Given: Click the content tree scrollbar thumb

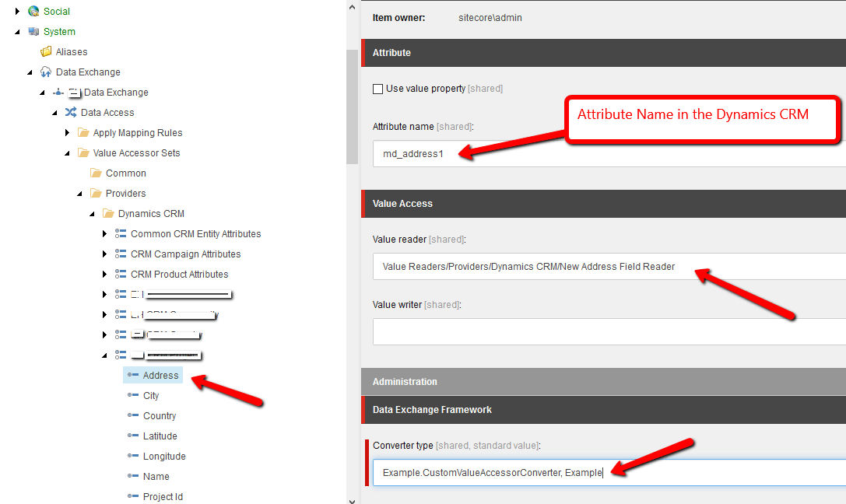Looking at the screenshot, I should coord(353,107).
